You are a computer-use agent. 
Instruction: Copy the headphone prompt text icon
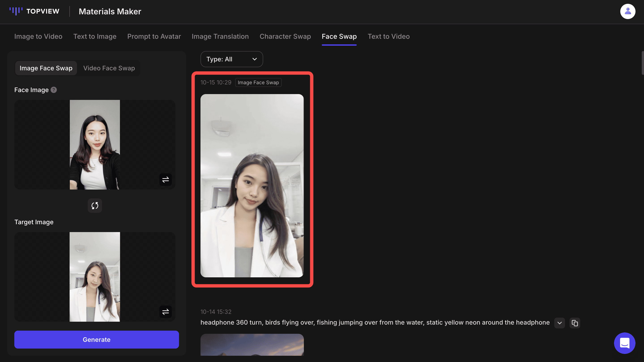click(574, 323)
